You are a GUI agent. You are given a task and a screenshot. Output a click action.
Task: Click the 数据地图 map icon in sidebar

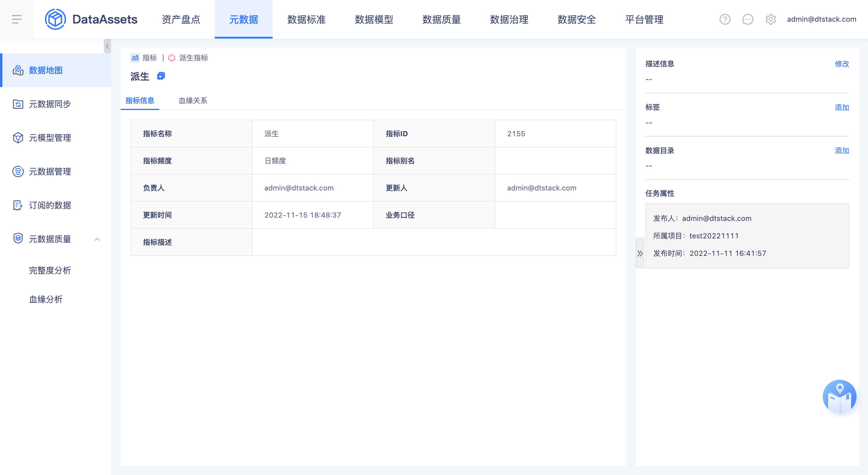tap(18, 70)
